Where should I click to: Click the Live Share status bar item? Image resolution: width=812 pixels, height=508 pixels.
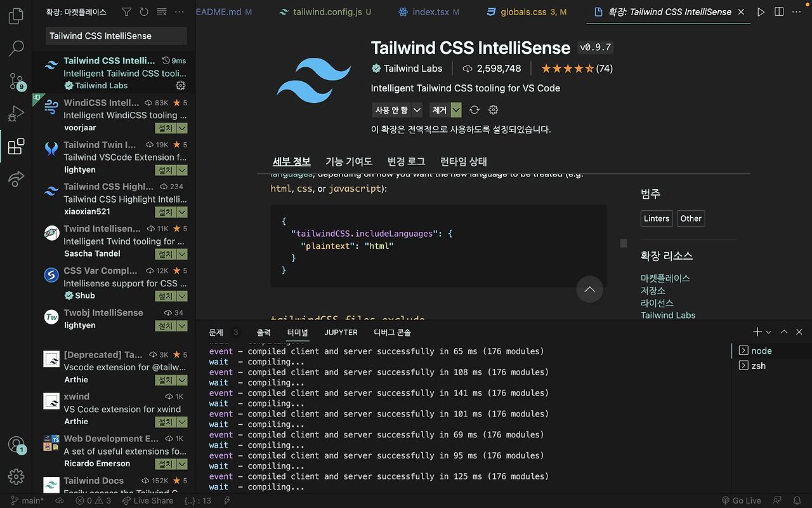(148, 500)
